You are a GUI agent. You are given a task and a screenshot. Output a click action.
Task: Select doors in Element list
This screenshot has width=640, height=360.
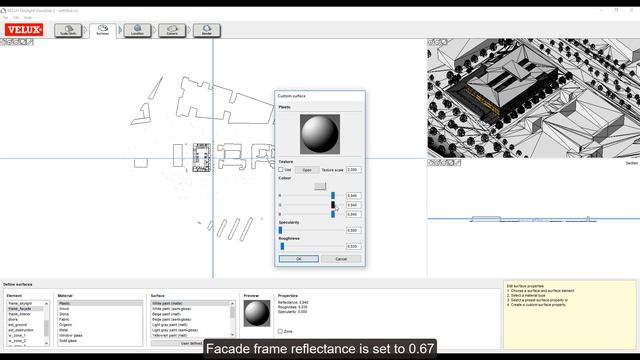click(25, 320)
